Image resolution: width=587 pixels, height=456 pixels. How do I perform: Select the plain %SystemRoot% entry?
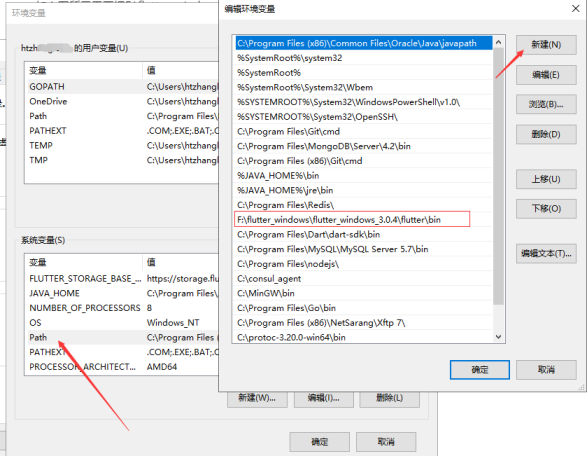(364, 73)
